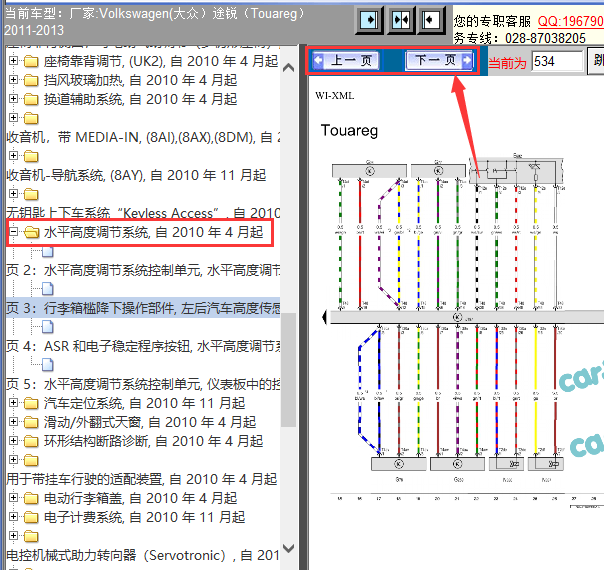The width and height of the screenshot is (604, 570).
Task: Click the split-panels center icon in toolbar
Action: click(401, 20)
